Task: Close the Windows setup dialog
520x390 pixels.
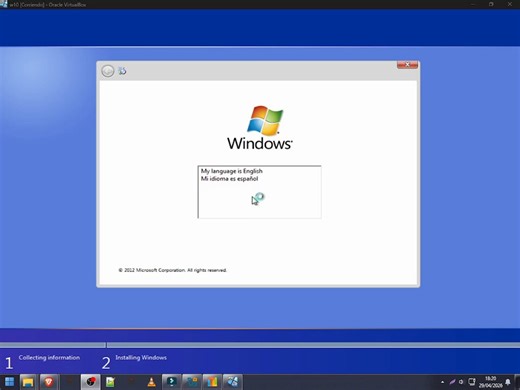Action: click(x=407, y=65)
